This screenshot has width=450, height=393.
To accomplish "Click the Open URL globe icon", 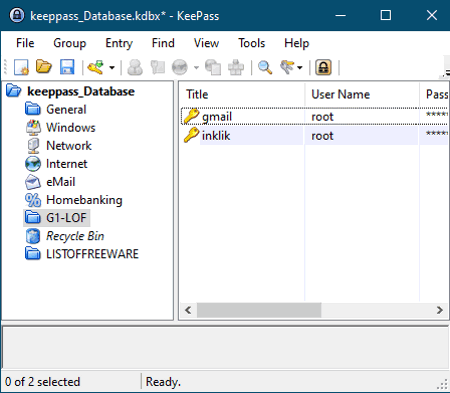I will tap(180, 67).
